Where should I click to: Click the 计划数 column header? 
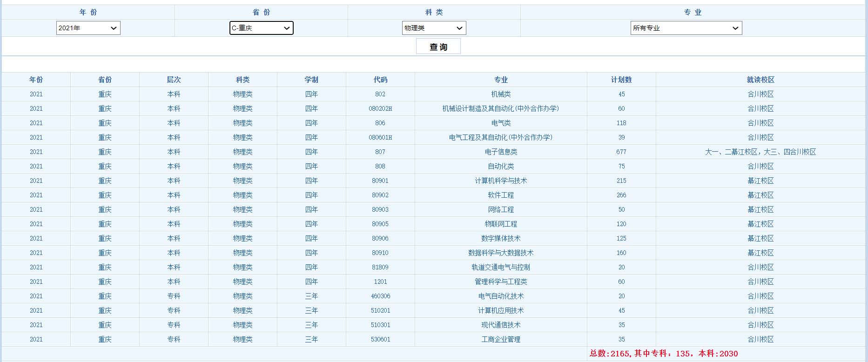[x=622, y=80]
